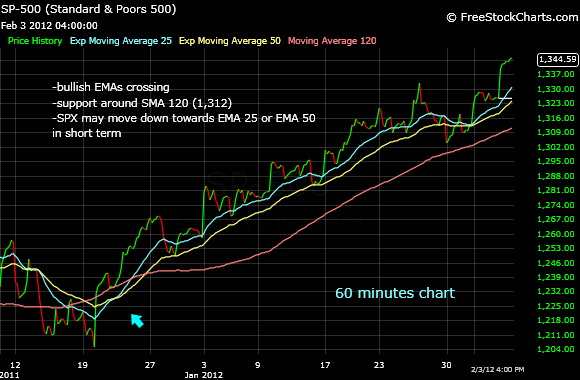
Task: Click the 1,295.00 price axis label
Action: [x=556, y=161]
